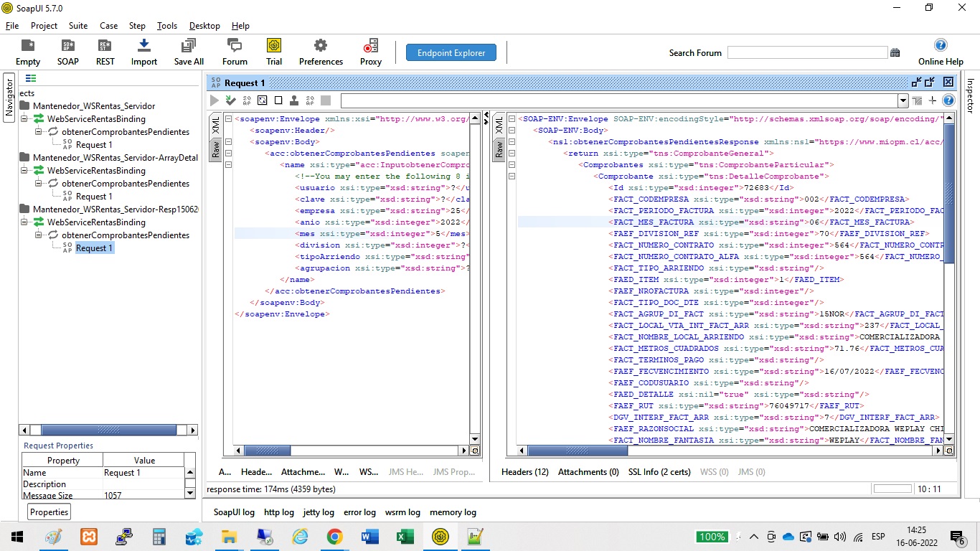The width and height of the screenshot is (980, 551).
Task: Click the Save All toolbar icon
Action: (x=189, y=52)
